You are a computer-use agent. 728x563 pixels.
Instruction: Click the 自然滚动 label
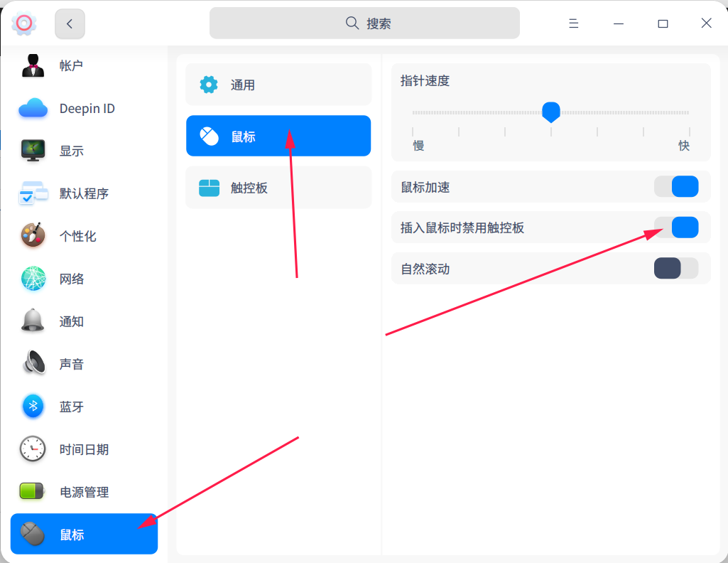425,269
